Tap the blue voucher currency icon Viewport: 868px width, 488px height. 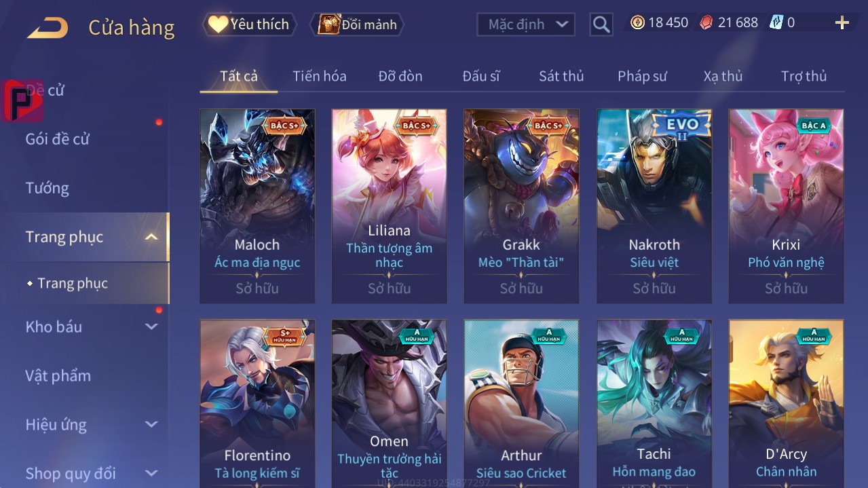tap(776, 22)
